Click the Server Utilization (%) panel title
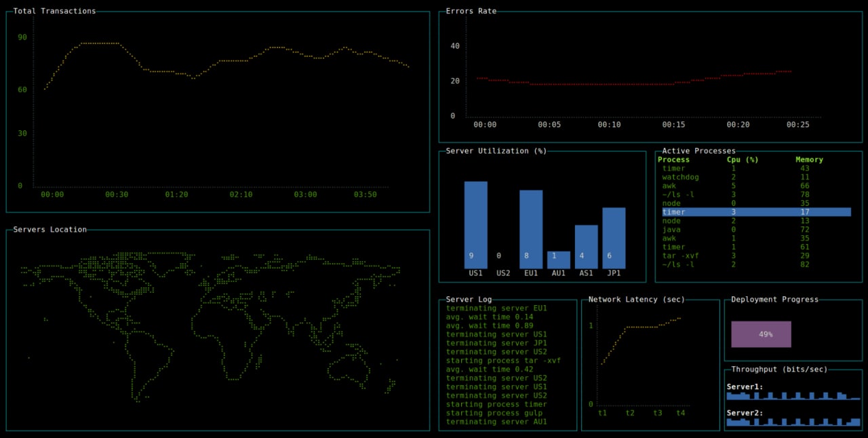 [496, 151]
